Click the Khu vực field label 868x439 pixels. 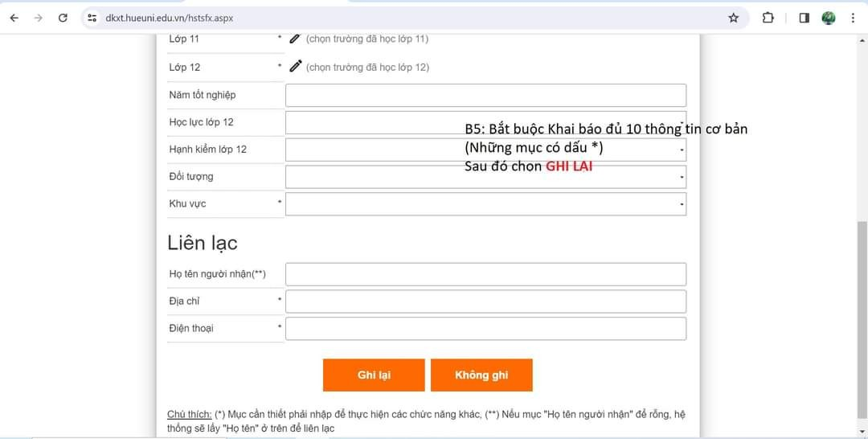[187, 203]
